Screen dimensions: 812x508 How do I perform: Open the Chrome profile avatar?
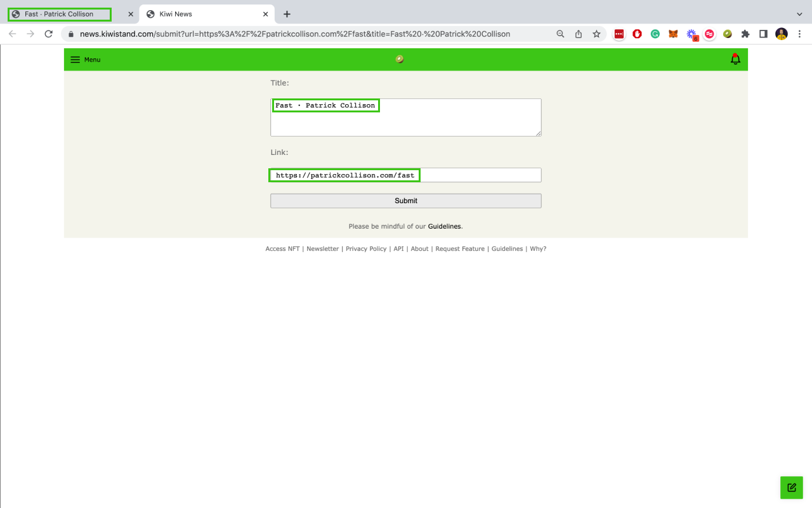[x=782, y=34]
